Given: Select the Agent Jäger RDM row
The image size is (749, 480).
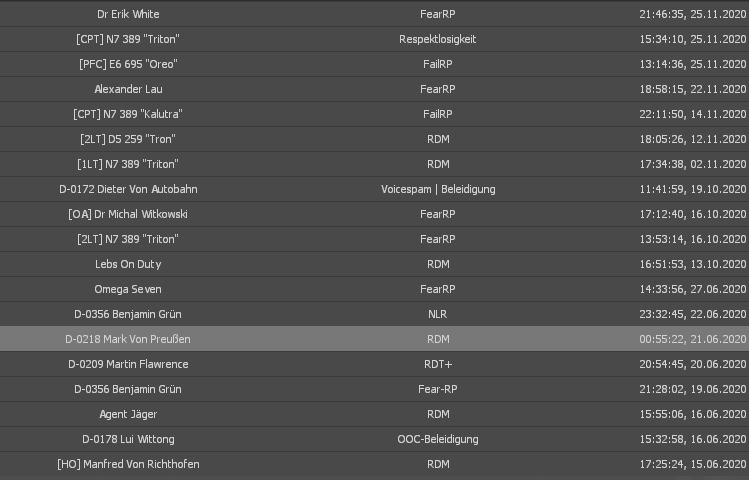Looking at the screenshot, I should click(x=374, y=414).
